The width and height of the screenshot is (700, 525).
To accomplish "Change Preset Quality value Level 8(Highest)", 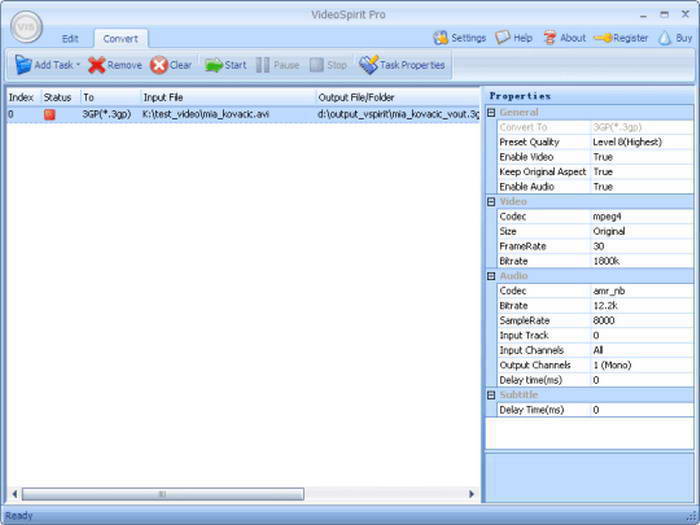I will pos(642,142).
